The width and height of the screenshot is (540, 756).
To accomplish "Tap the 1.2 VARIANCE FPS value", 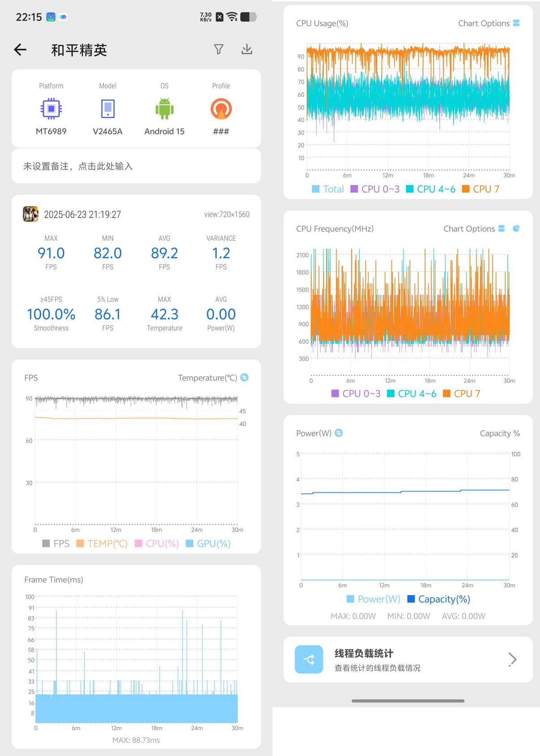I will (221, 253).
